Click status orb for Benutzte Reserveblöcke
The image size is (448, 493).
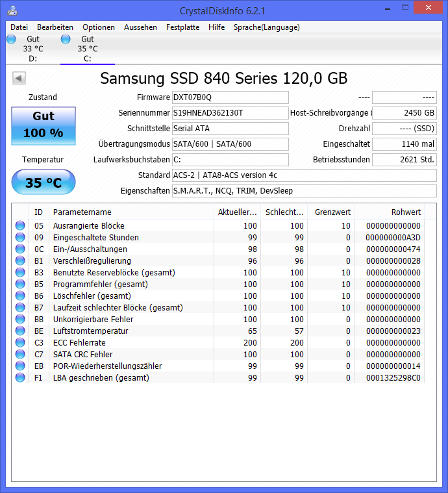[20, 272]
